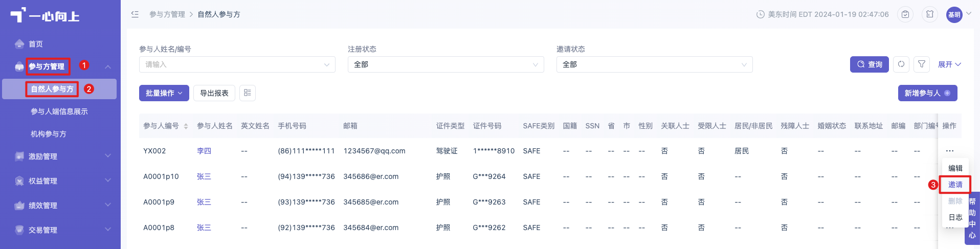Image resolution: width=980 pixels, height=249 pixels.
Task: Open 张三 link in row A0001p8
Action: [x=204, y=228]
